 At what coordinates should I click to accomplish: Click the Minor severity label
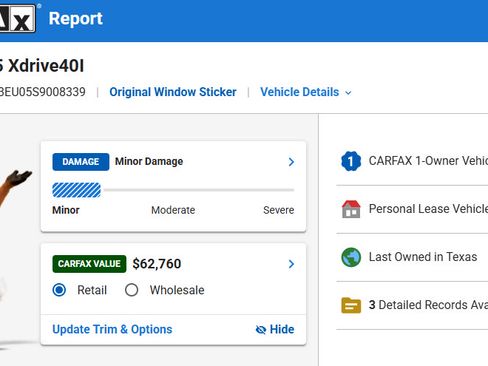[x=66, y=210]
